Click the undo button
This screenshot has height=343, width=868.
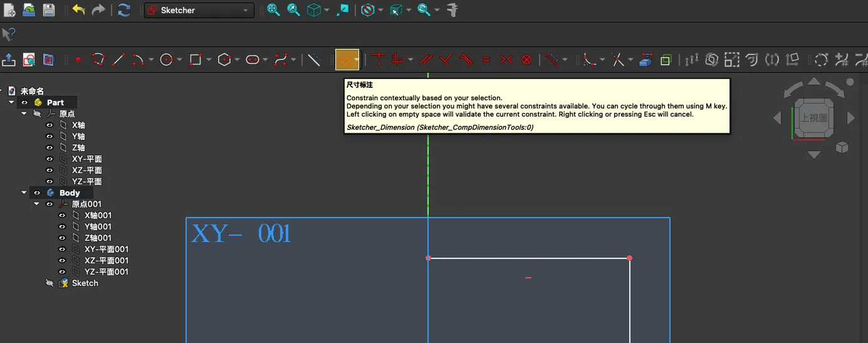coord(78,10)
